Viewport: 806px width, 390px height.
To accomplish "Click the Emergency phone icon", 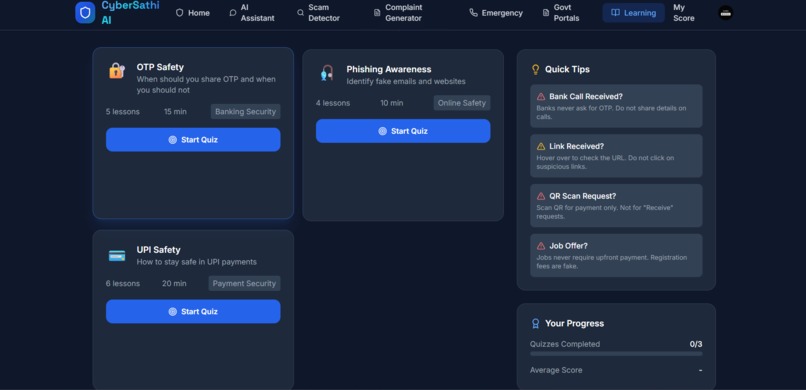I will tap(473, 13).
